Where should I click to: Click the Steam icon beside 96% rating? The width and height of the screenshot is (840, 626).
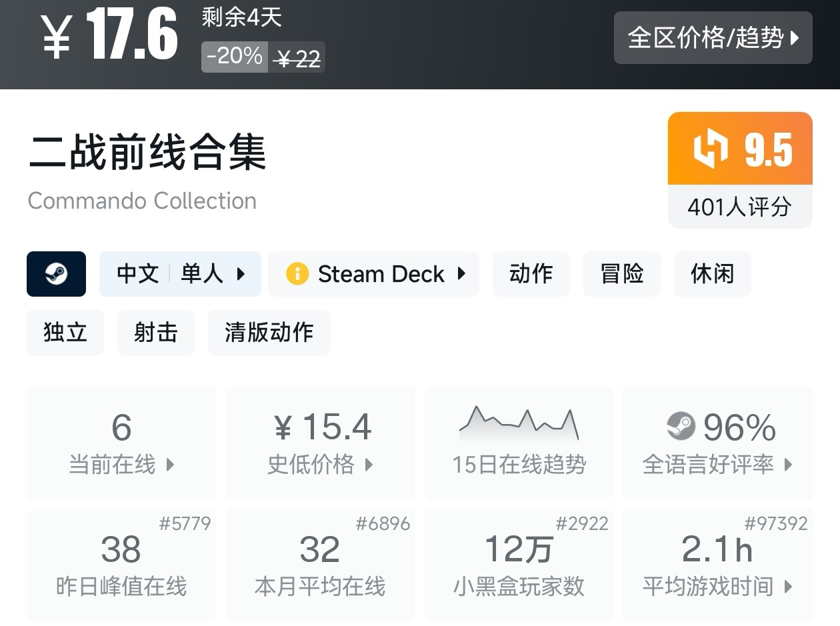pyautogui.click(x=681, y=426)
